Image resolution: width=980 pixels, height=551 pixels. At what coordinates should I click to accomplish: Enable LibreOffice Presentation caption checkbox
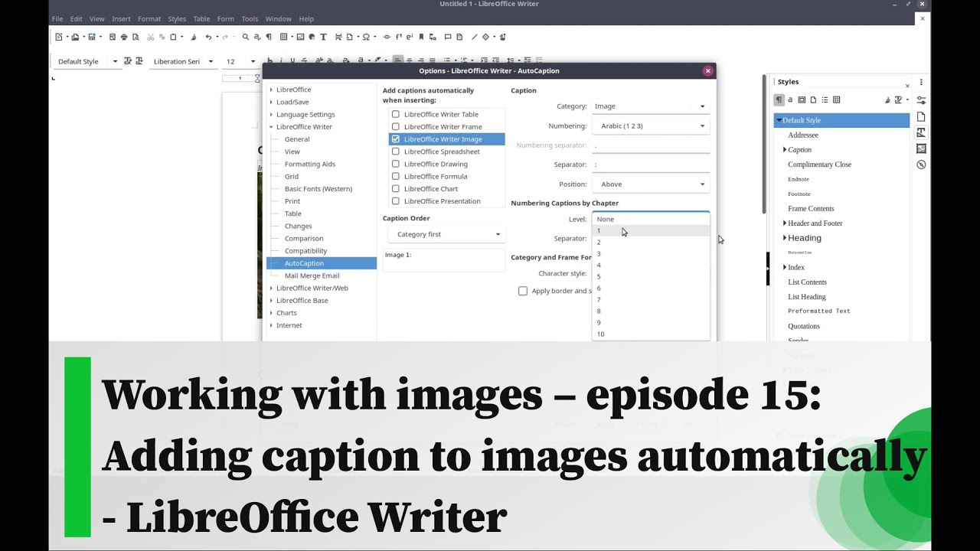click(396, 201)
